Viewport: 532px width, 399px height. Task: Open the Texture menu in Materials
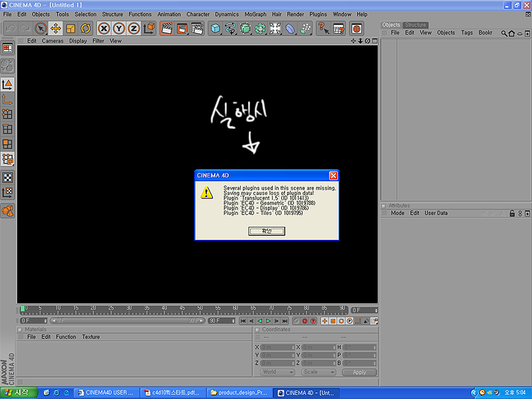(90, 337)
